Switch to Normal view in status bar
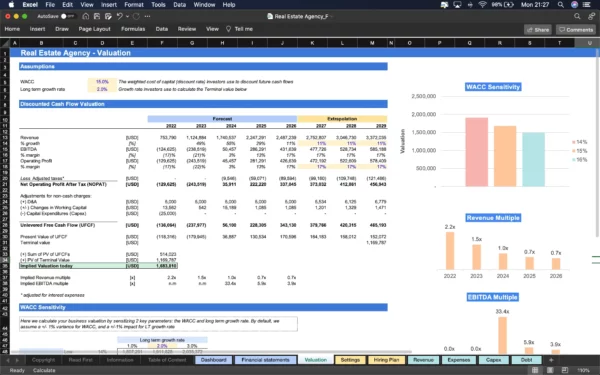The image size is (600, 375). coord(535,370)
